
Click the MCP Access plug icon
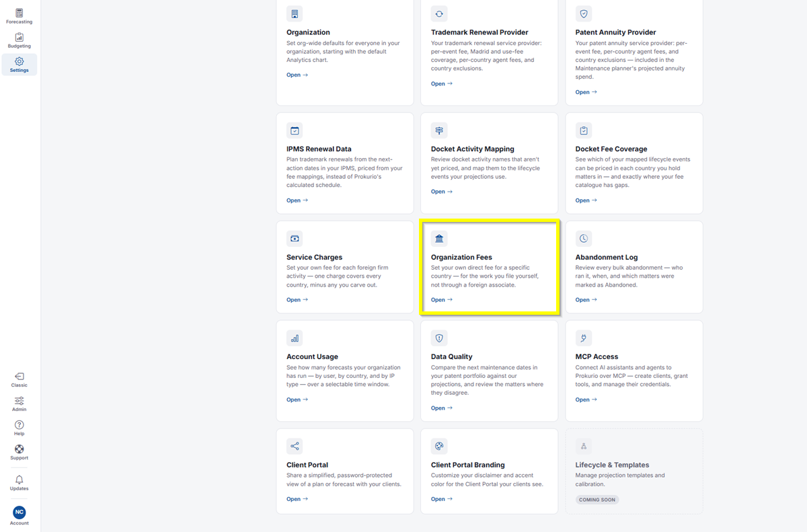tap(584, 338)
